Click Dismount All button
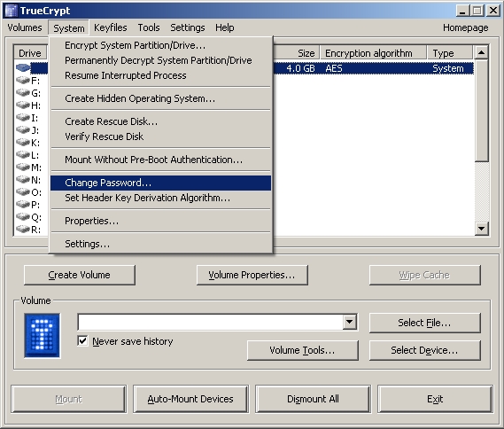 click(313, 399)
